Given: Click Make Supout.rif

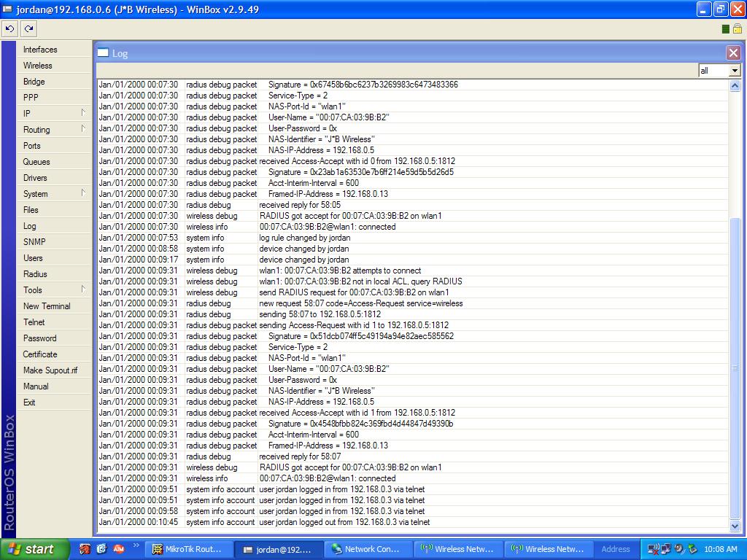Looking at the screenshot, I should [x=54, y=370].
